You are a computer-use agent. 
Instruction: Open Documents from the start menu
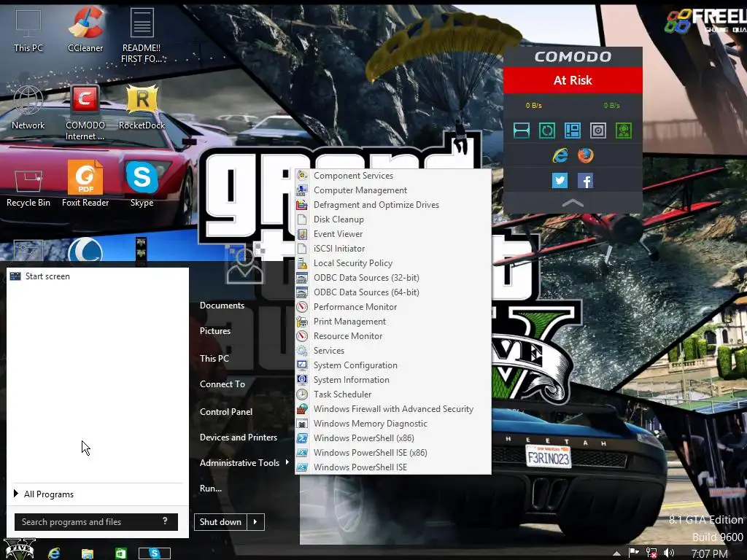click(222, 306)
